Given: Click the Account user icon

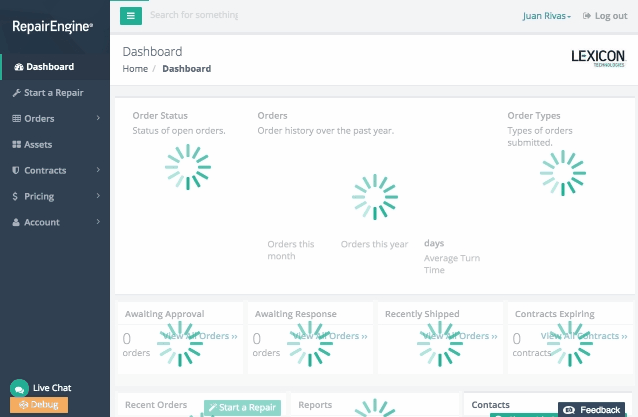Looking at the screenshot, I should coord(16,223).
